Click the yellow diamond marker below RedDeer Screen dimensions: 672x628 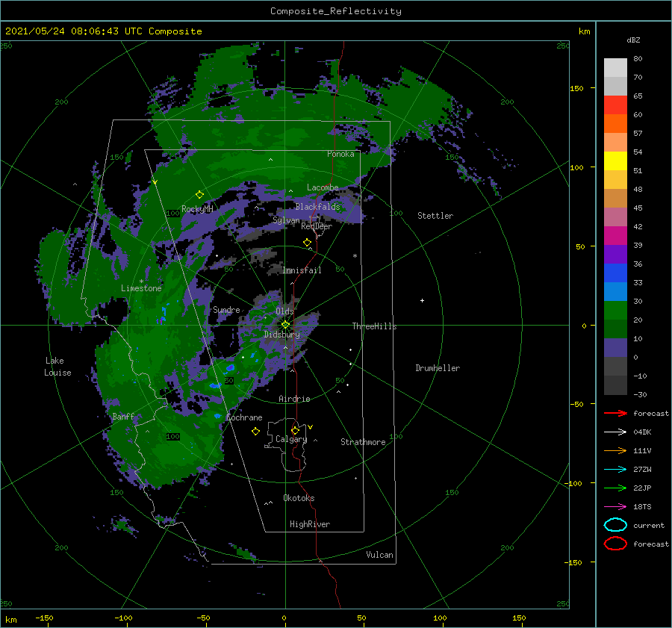308,243
